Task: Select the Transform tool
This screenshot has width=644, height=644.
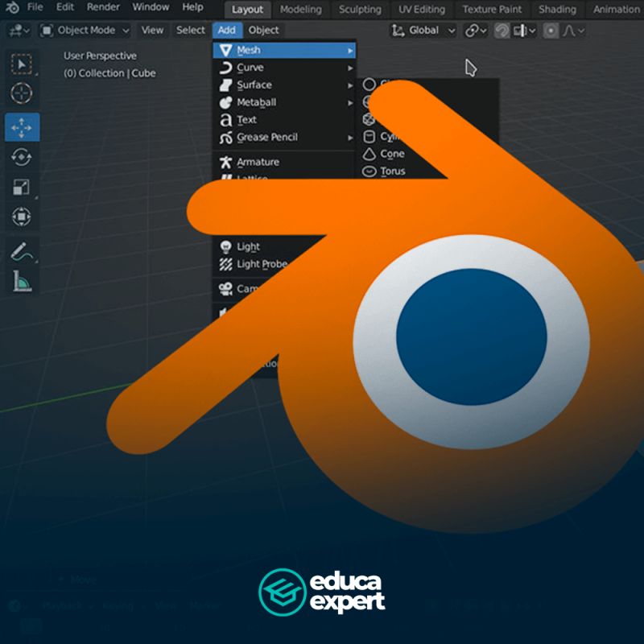Action: [22, 217]
